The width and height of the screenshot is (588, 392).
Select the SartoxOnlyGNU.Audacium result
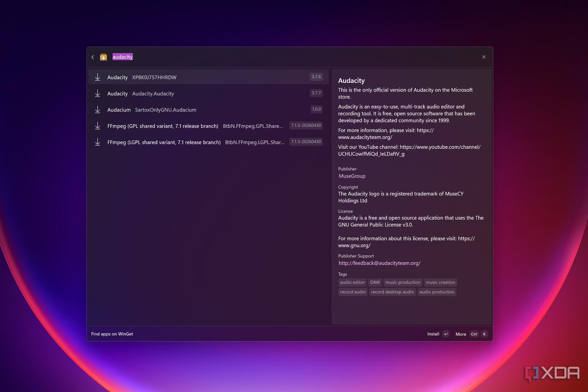pos(208,109)
